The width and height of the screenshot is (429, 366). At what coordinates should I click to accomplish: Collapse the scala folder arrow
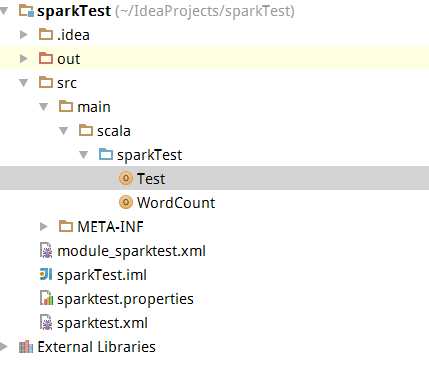(x=64, y=130)
